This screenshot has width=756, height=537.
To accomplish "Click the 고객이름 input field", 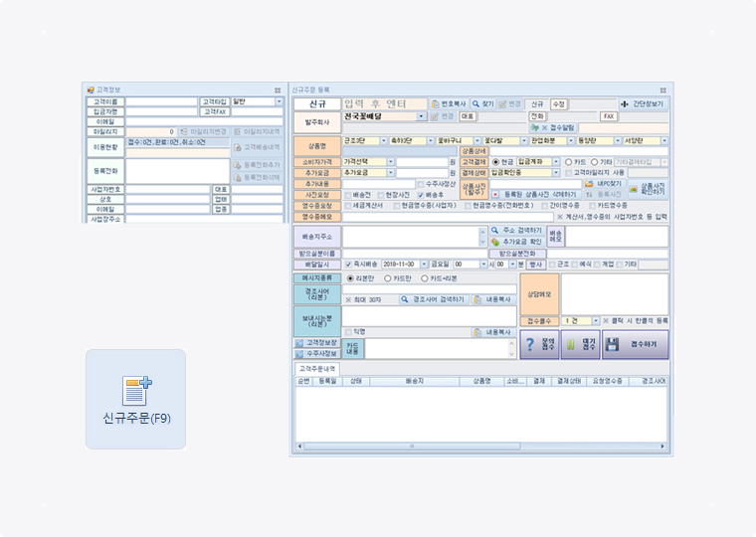I will (161, 101).
